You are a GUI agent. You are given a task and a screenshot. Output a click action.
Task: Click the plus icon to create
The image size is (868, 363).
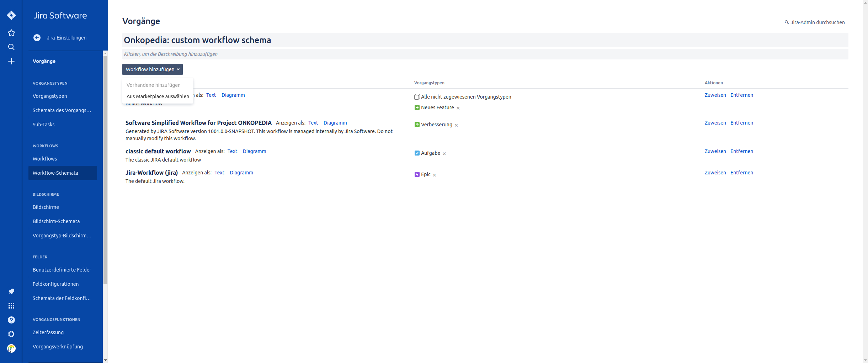coord(11,61)
